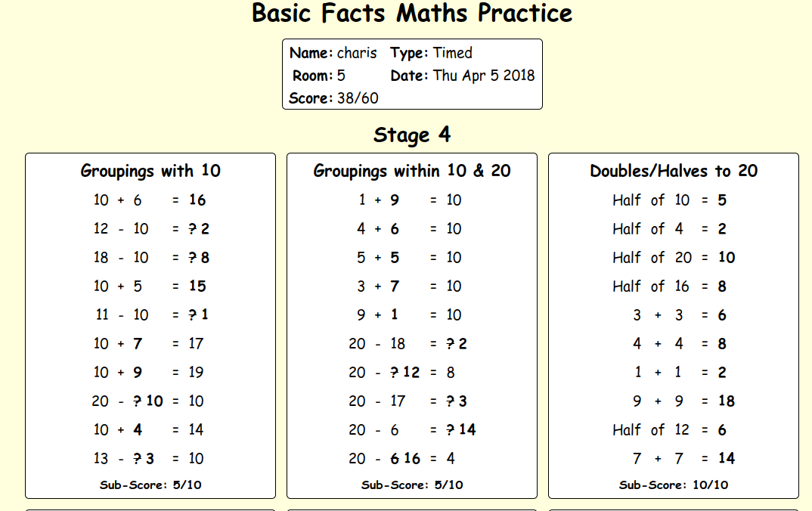Click the missed answer in 20 - 18 row
Image resolution: width=812 pixels, height=511 pixels.
tap(457, 343)
